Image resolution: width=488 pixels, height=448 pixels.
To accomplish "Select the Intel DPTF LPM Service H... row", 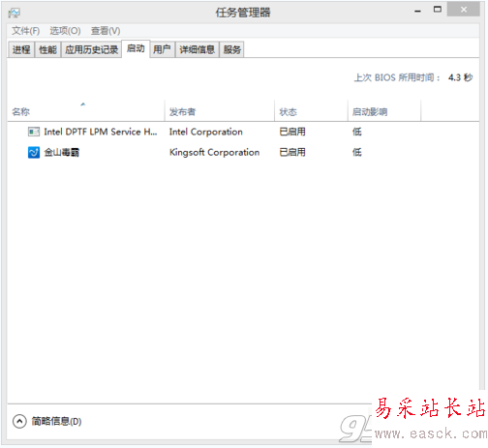I will click(x=243, y=132).
